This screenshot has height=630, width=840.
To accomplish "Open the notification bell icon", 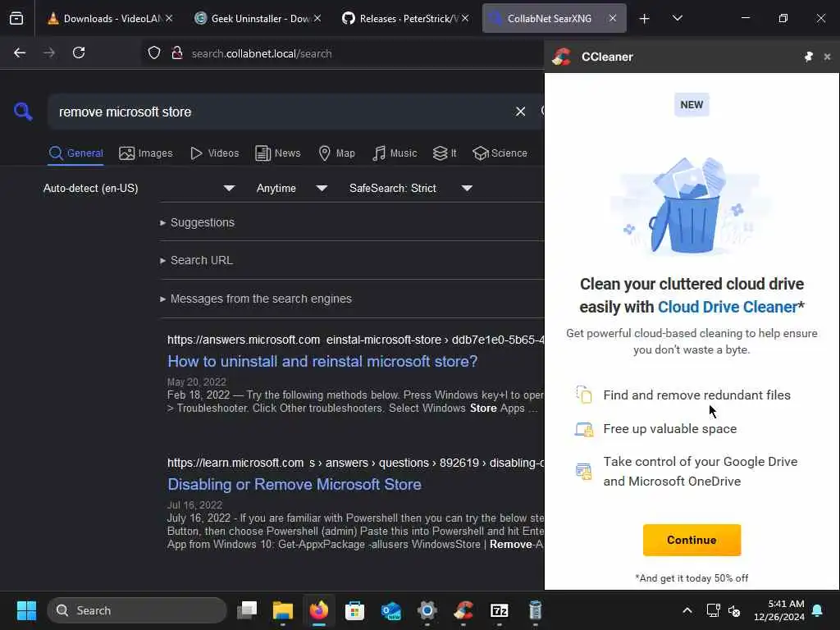I will [818, 610].
